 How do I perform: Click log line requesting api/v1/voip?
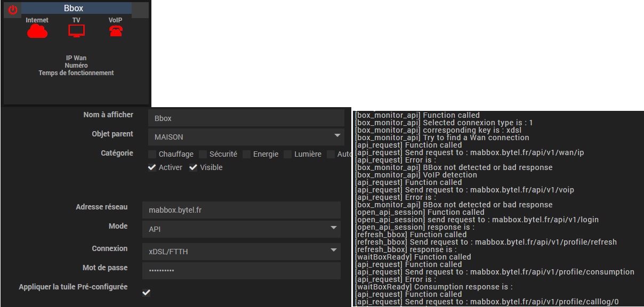tap(465, 190)
